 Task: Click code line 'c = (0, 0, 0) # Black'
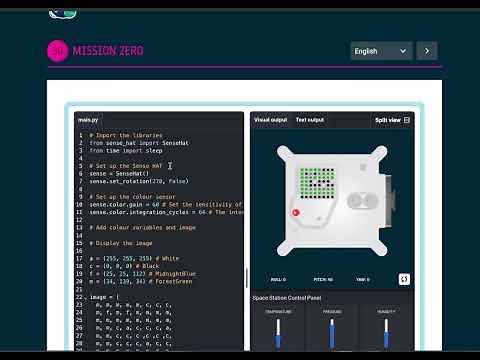[x=124, y=266]
